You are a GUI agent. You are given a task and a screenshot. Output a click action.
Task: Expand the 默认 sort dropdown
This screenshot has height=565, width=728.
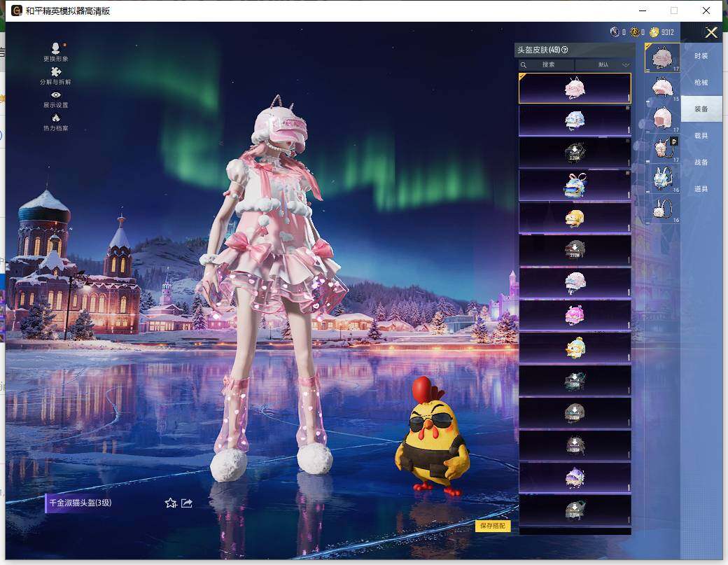[603, 64]
